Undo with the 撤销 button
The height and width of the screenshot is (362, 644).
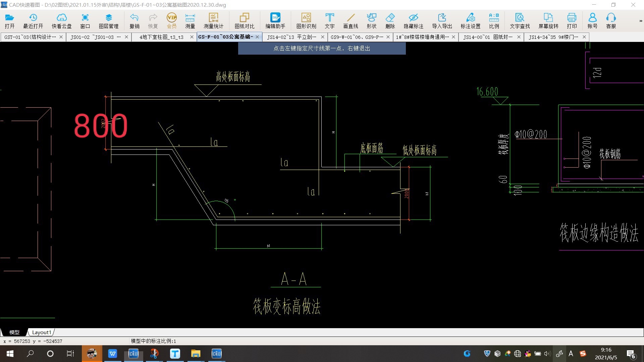(x=134, y=21)
